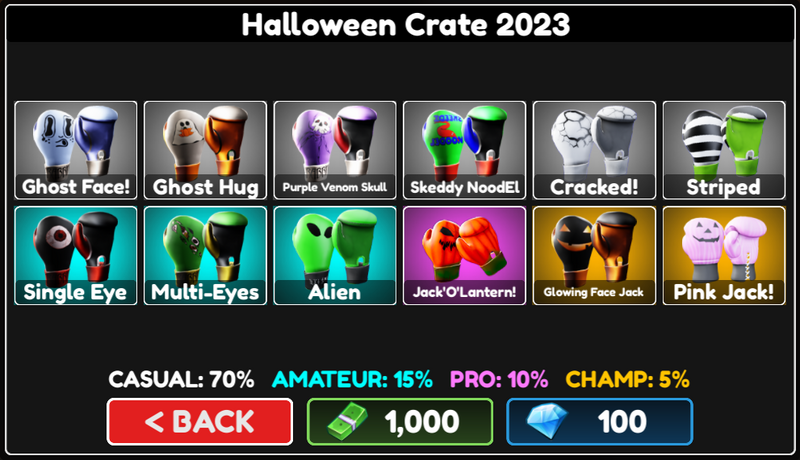This screenshot has height=460, width=800.
Task: Select the Multi-Eyes gloves tile
Action: coord(205,255)
